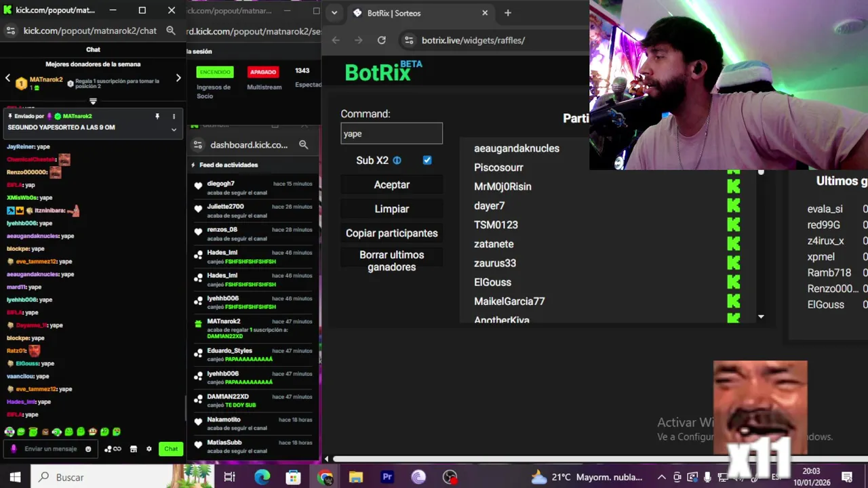Switch to the BotRix | Sorteos tab
Viewport: 868px width, 488px height.
(419, 13)
